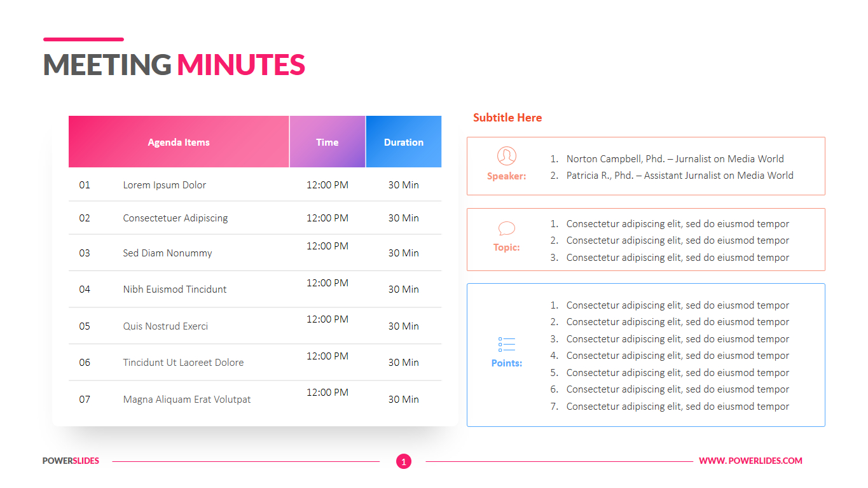Select the second Topic list line
Viewport: 868px width, 488px height.
click(670, 241)
